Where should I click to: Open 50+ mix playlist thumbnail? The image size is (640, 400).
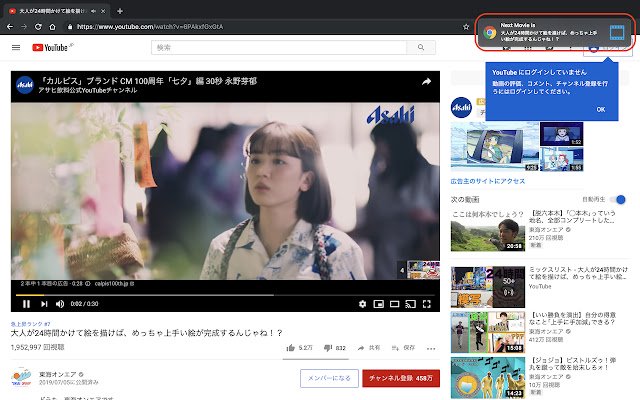tap(488, 287)
